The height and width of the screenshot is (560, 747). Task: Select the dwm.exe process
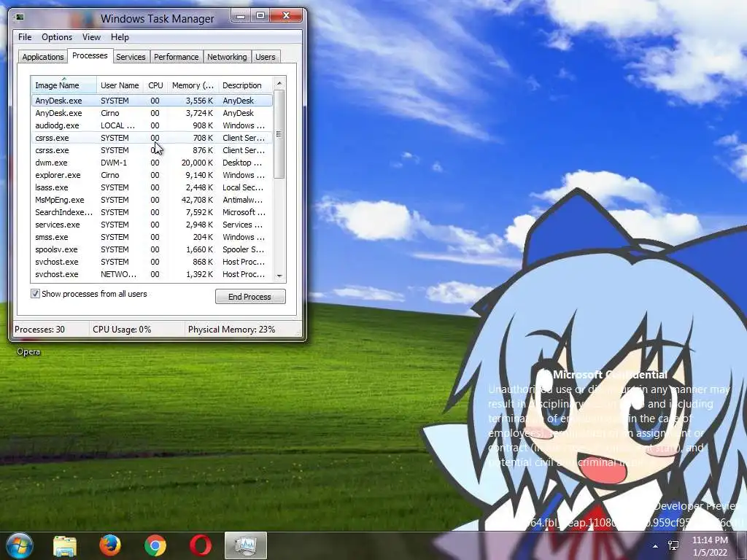click(152, 163)
